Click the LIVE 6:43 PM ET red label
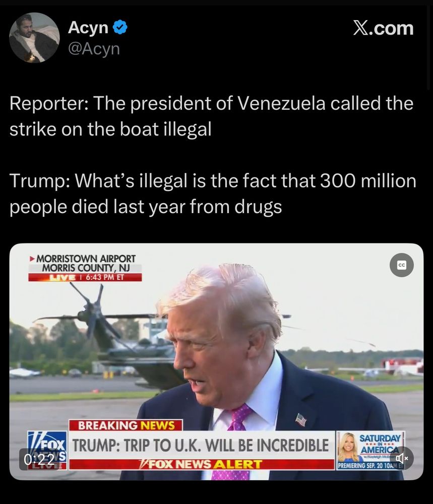The height and width of the screenshot is (504, 433). pyautogui.click(x=85, y=277)
